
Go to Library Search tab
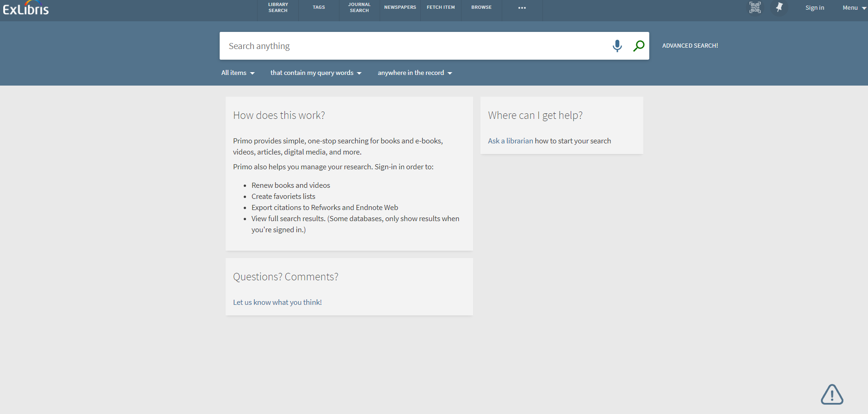click(x=278, y=8)
